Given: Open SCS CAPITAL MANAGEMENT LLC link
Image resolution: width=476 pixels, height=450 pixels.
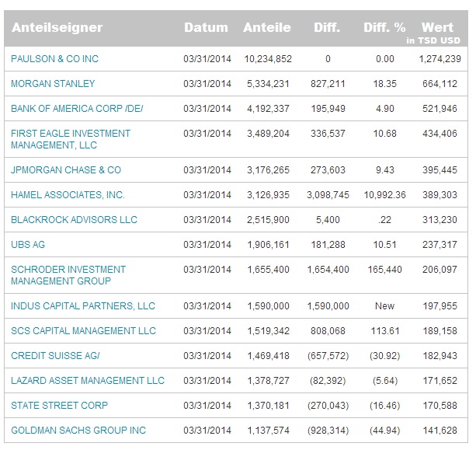Looking at the screenshot, I should [83, 331].
